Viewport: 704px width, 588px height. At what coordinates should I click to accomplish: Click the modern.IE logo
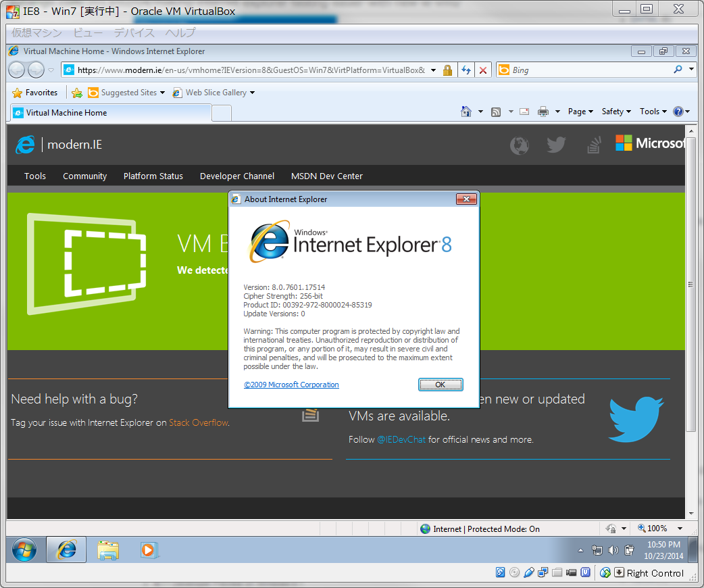(59, 145)
